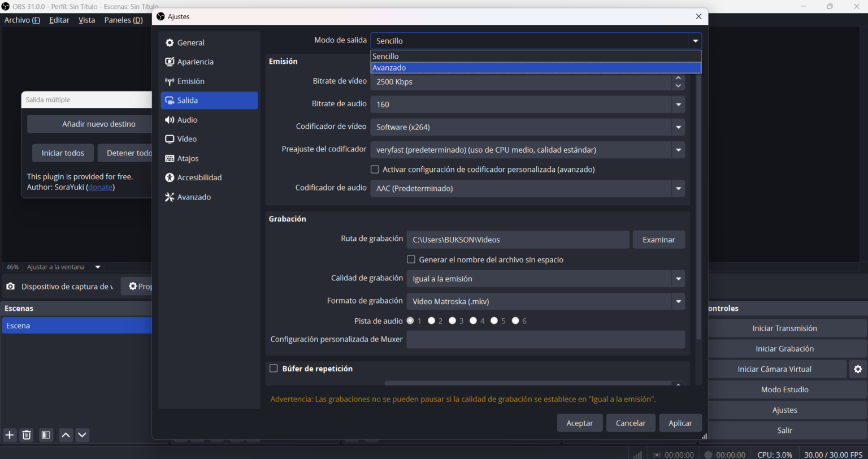Click the Examinar button
Image resolution: width=868 pixels, height=459 pixels.
pyautogui.click(x=658, y=240)
